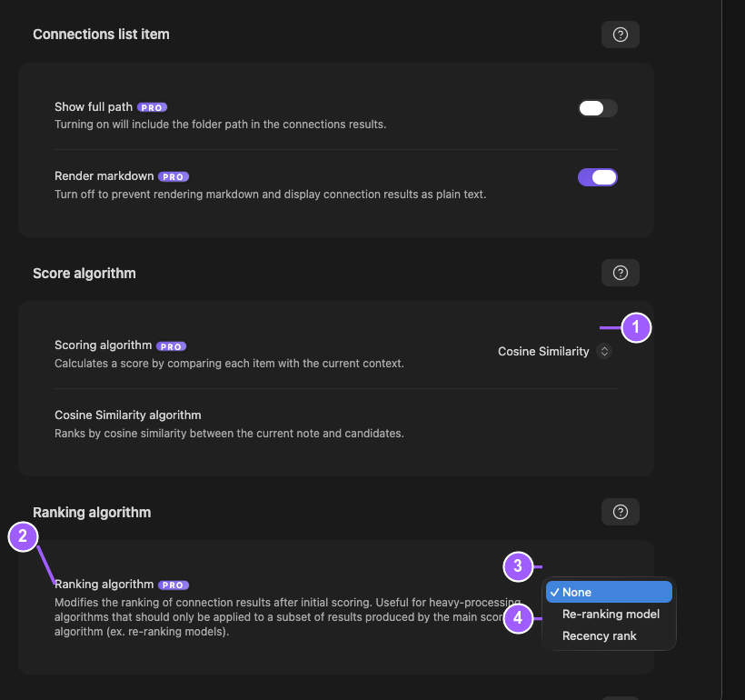This screenshot has width=745, height=700.
Task: Select None in ranking algorithm menu
Action: point(609,592)
